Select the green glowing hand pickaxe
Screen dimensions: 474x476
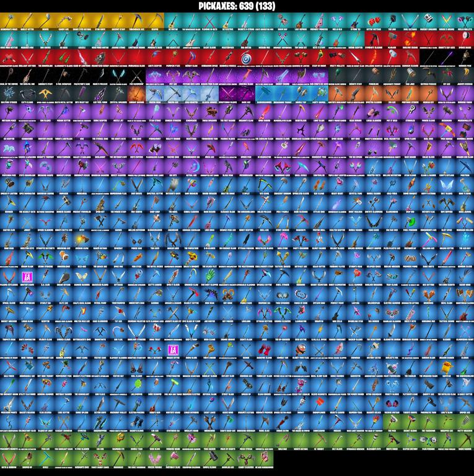pos(209,277)
